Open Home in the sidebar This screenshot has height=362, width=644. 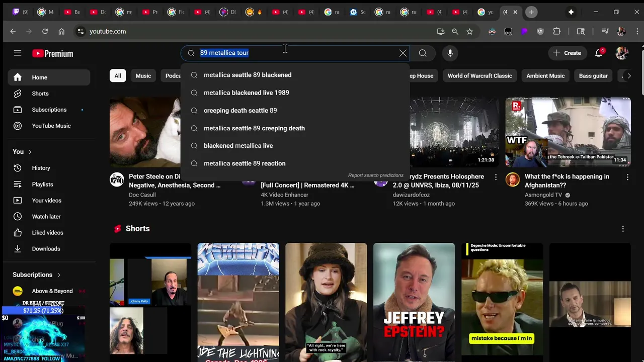(x=49, y=77)
